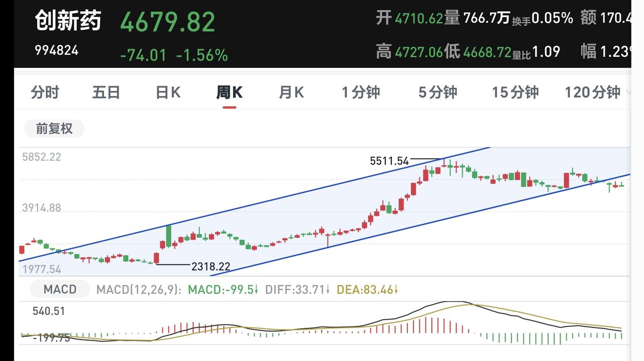
Task: Click the 1977.54 axis label
Action: click(42, 269)
